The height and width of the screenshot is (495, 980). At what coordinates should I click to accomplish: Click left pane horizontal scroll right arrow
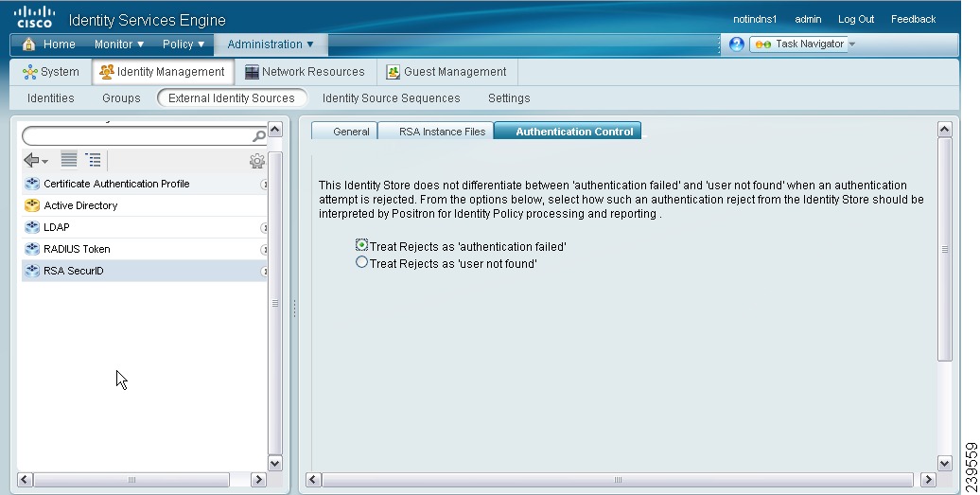pyautogui.click(x=258, y=479)
